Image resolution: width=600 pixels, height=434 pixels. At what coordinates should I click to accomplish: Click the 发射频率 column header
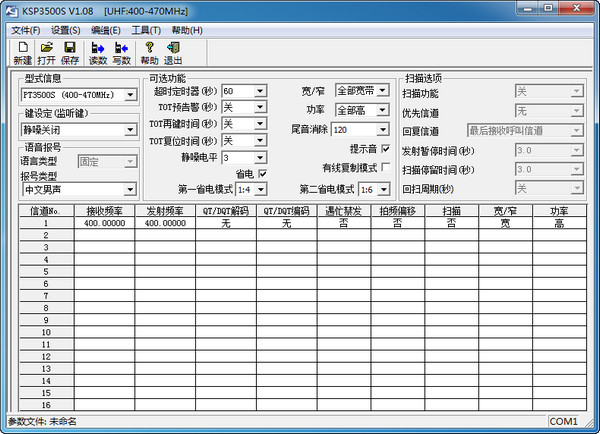coord(165,211)
